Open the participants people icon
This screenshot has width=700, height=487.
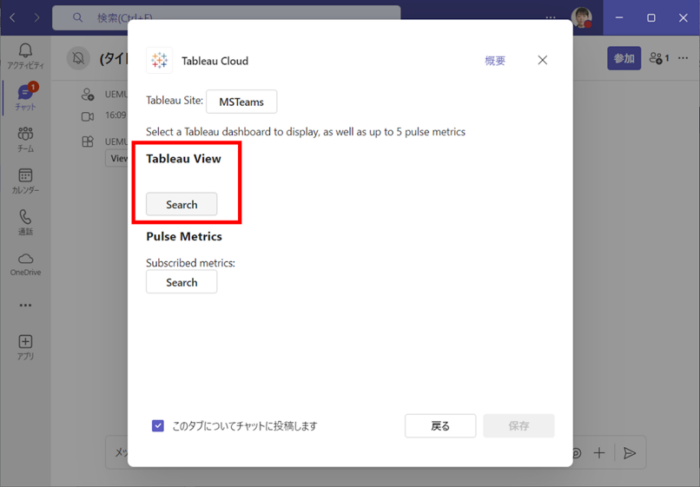pyautogui.click(x=659, y=58)
